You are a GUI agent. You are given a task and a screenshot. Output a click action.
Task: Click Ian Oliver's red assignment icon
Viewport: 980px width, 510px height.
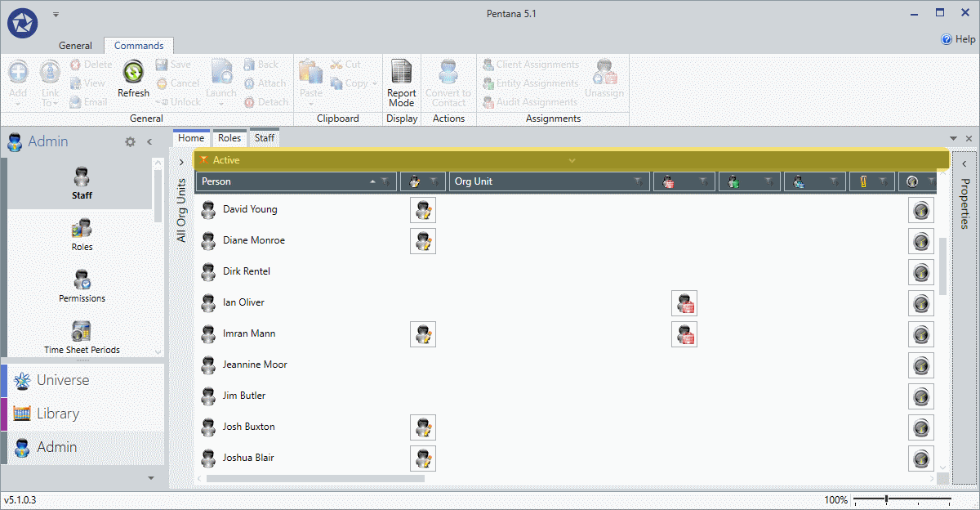pyautogui.click(x=684, y=303)
